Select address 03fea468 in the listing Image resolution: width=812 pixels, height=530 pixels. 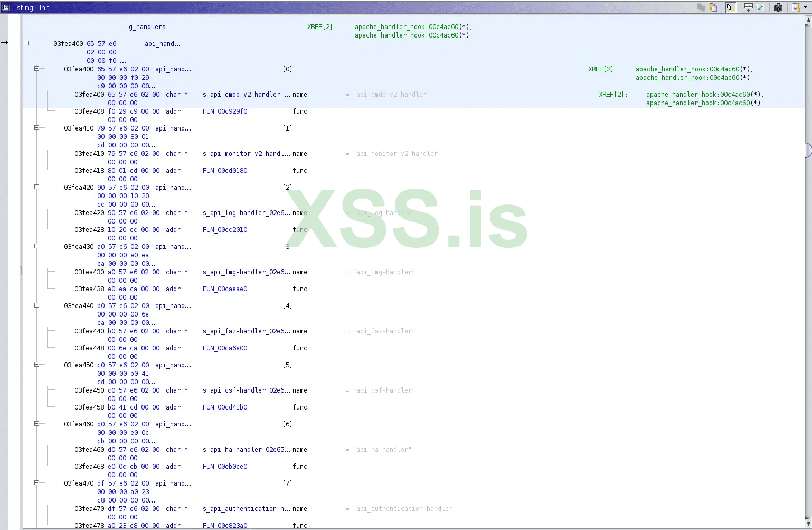point(89,467)
